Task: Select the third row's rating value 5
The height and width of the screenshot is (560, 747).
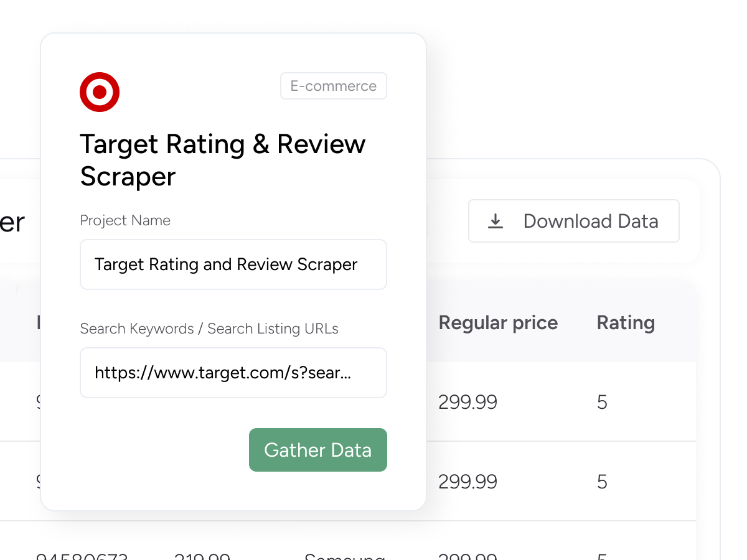Action: click(x=602, y=556)
